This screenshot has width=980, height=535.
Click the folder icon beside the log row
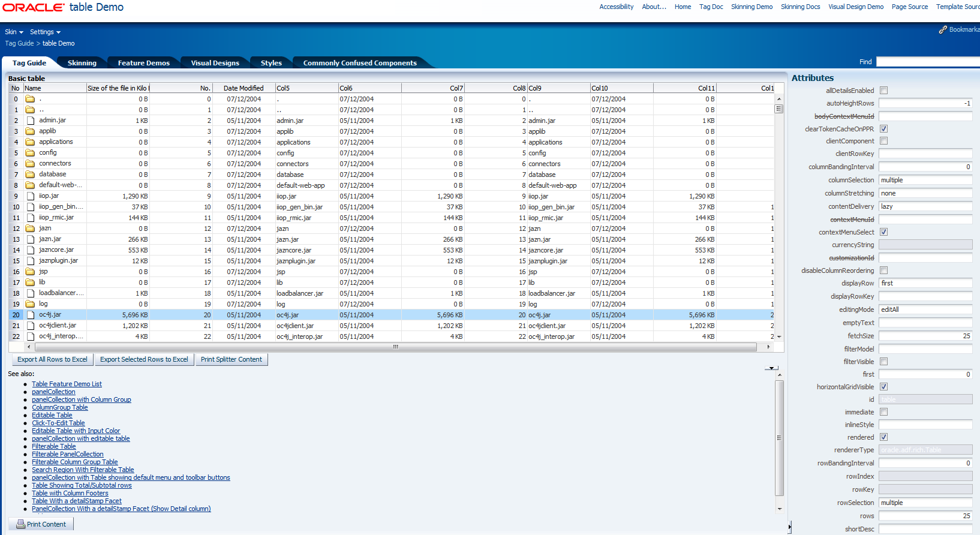click(x=30, y=304)
